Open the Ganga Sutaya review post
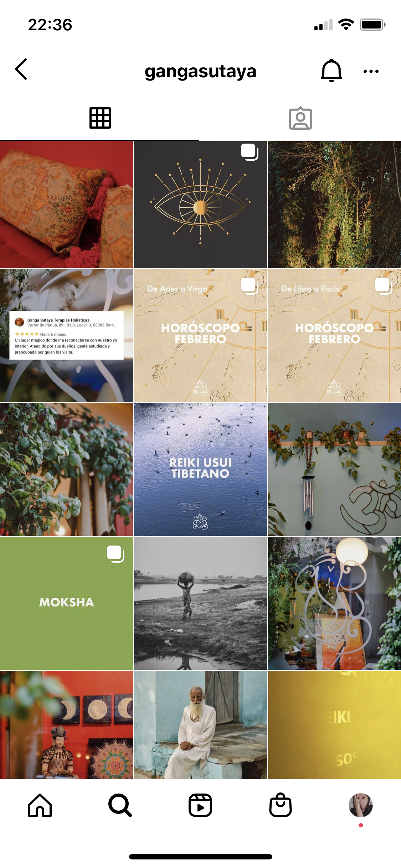Viewport: 401px width, 868px height. click(66, 335)
